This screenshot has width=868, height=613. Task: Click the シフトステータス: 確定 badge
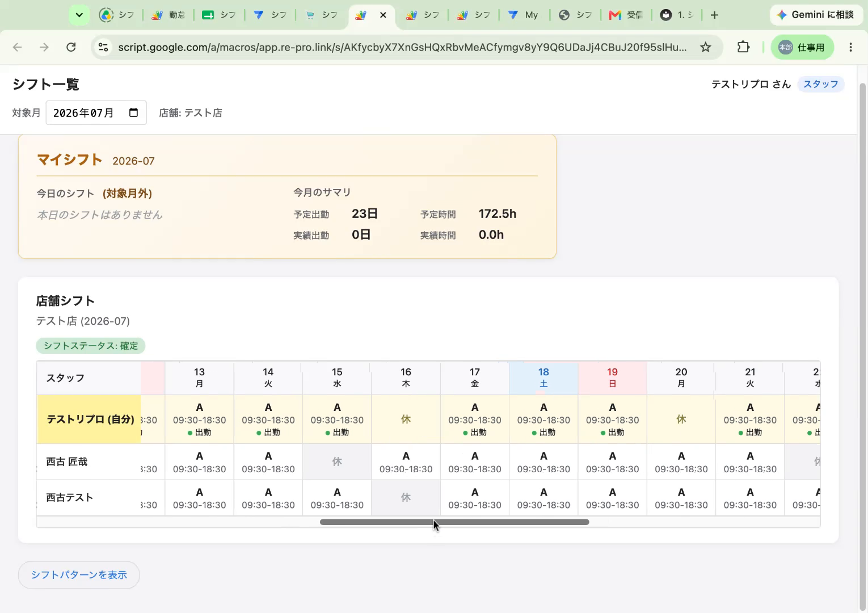pyautogui.click(x=91, y=346)
